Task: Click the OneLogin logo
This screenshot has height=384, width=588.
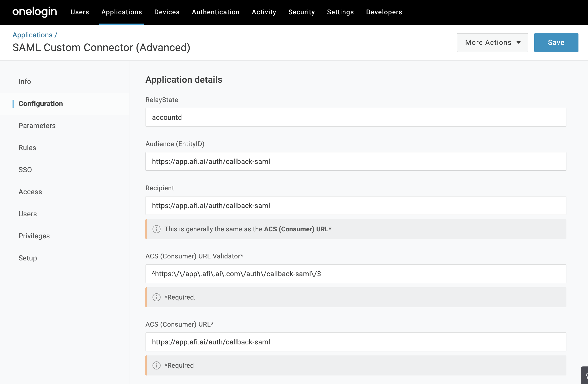Action: pyautogui.click(x=35, y=12)
